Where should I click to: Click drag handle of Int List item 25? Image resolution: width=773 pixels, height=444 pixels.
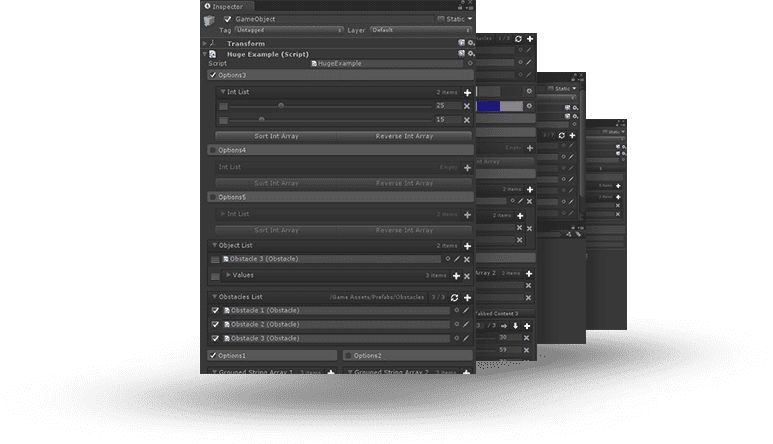223,106
